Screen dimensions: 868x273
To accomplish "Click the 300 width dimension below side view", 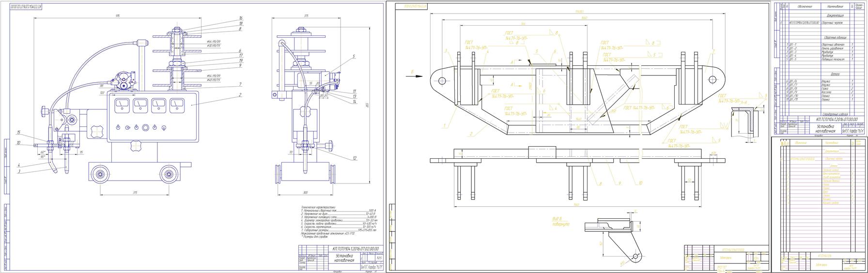I will point(305,193).
